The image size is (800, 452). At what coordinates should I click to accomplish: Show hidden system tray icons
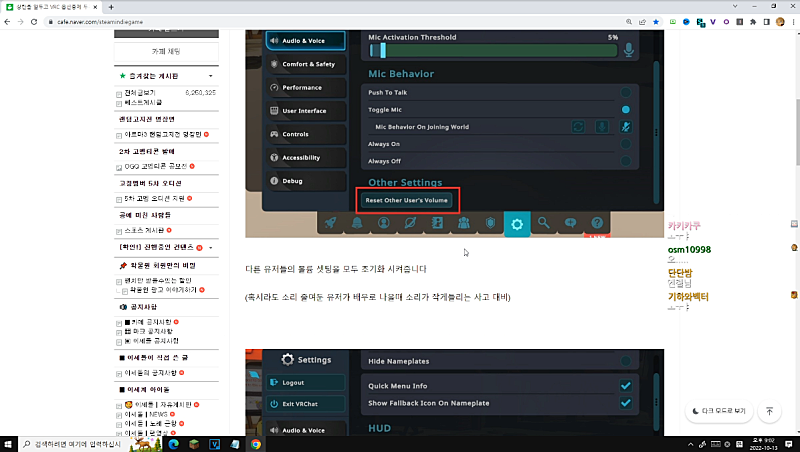pos(690,444)
